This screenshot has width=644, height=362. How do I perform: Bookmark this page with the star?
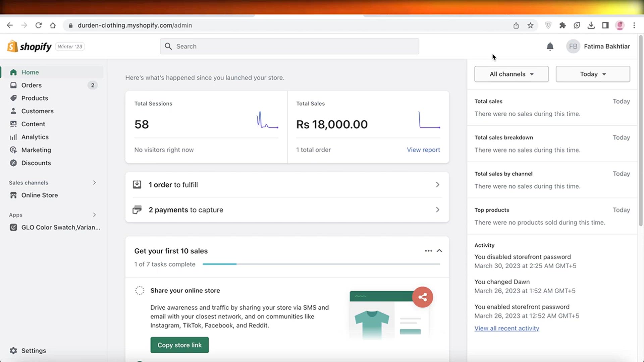pyautogui.click(x=530, y=25)
